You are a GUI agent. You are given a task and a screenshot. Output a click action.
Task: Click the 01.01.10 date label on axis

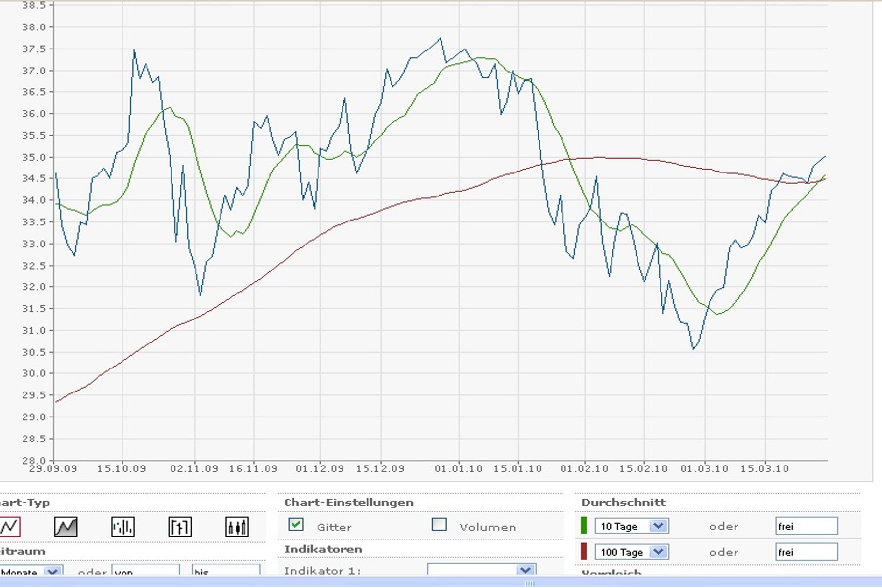[458, 469]
